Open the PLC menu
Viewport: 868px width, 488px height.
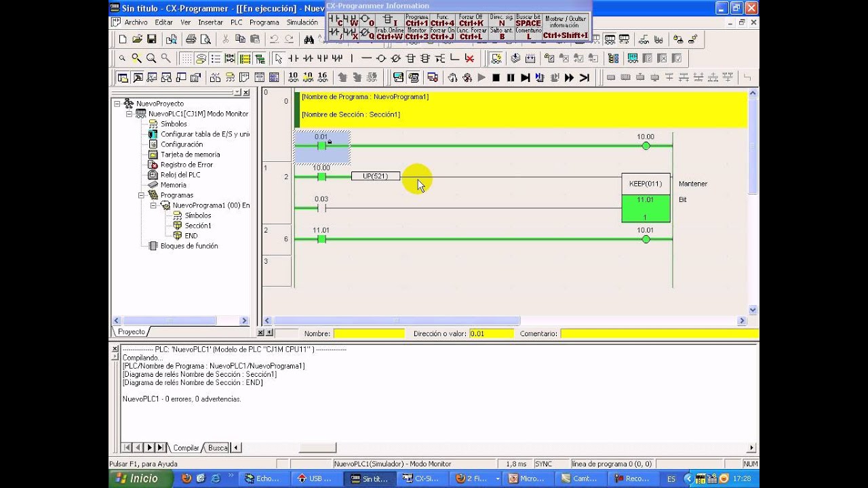236,22
